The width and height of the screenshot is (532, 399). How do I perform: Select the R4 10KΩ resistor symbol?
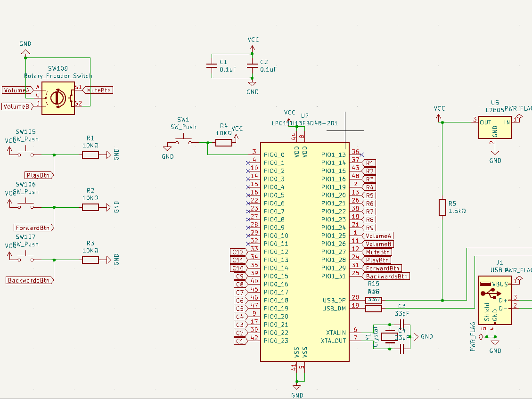(224, 143)
